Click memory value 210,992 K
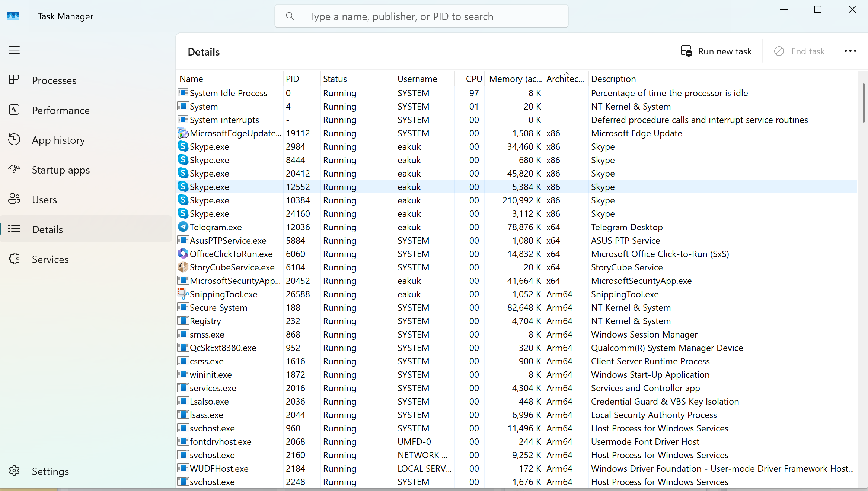 [x=521, y=200]
